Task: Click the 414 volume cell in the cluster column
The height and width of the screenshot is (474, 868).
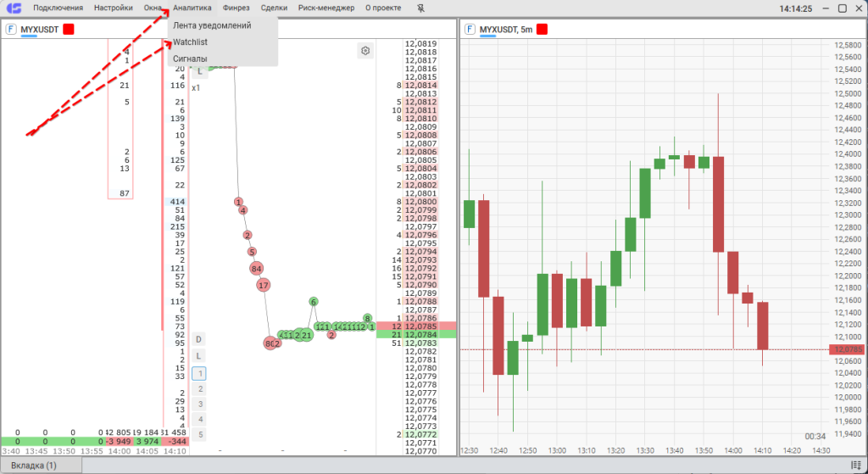Action: (176, 202)
